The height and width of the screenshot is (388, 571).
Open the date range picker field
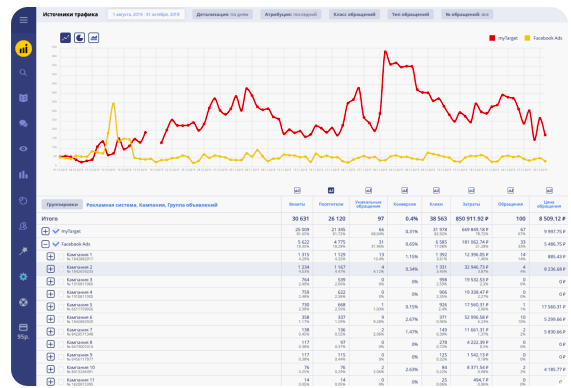coord(146,15)
